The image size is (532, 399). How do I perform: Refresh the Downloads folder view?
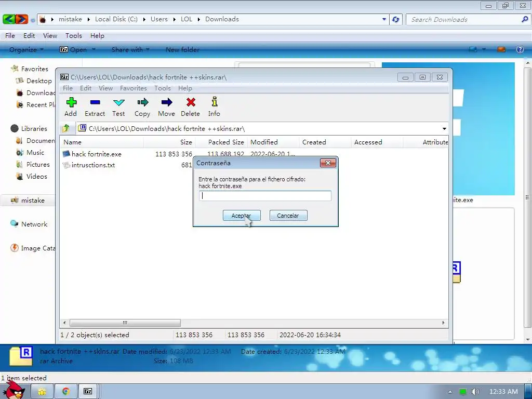(x=395, y=19)
